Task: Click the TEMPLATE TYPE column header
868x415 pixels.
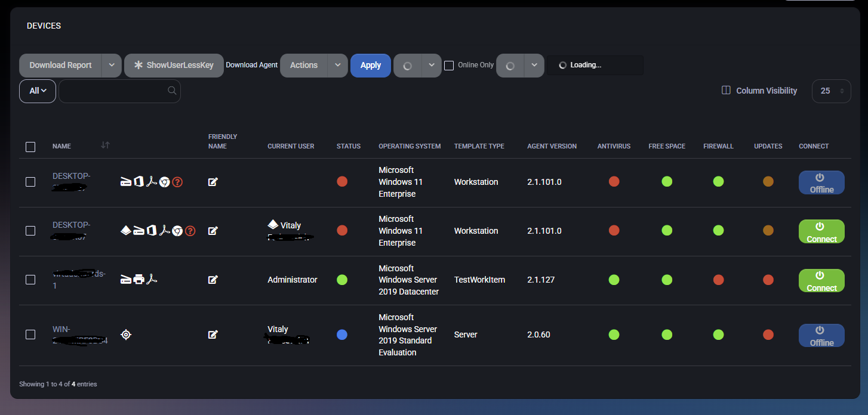Action: coord(479,146)
